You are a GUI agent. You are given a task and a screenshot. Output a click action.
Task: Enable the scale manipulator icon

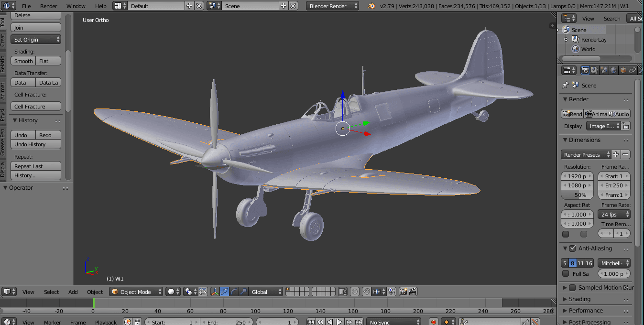243,292
